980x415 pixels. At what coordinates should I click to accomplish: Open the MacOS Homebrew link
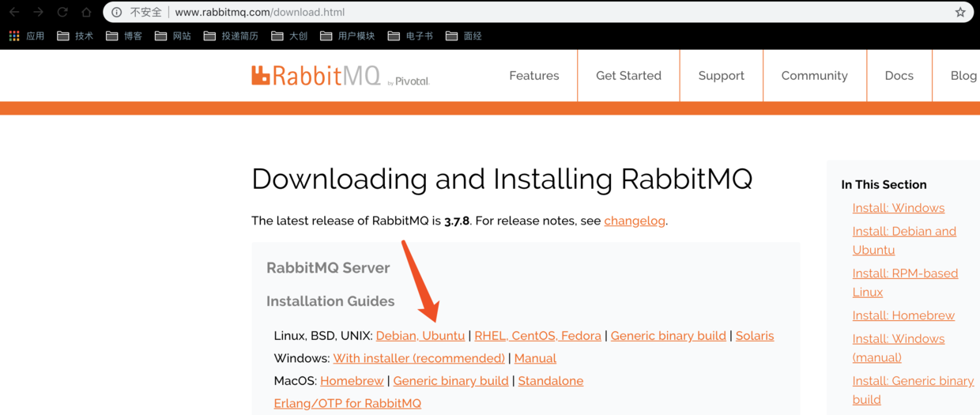tap(352, 381)
